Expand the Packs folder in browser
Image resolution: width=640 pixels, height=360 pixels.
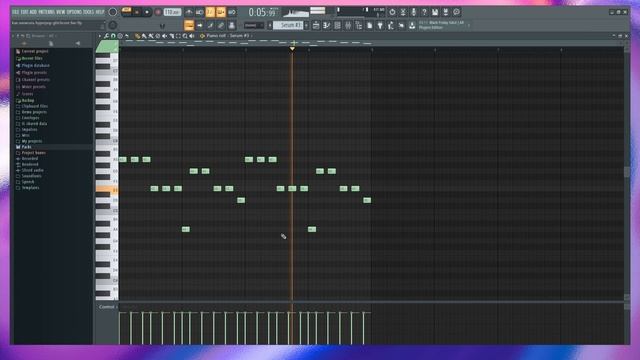point(26,147)
